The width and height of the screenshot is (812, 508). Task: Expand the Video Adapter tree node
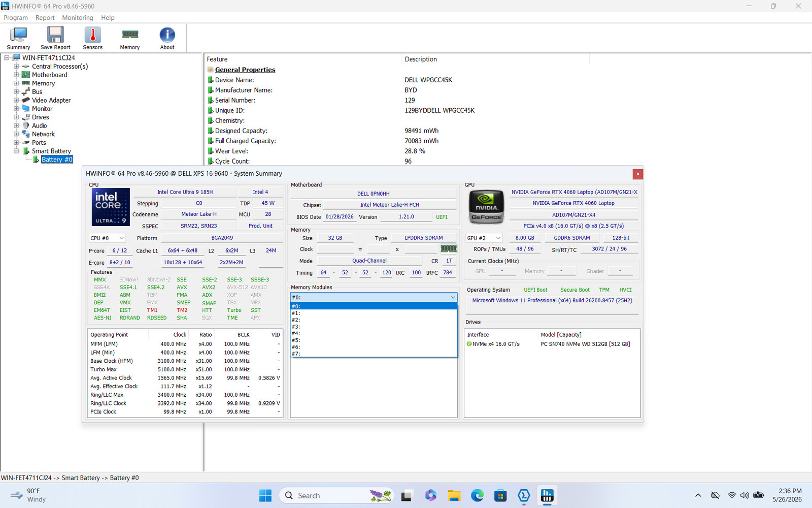pos(16,100)
